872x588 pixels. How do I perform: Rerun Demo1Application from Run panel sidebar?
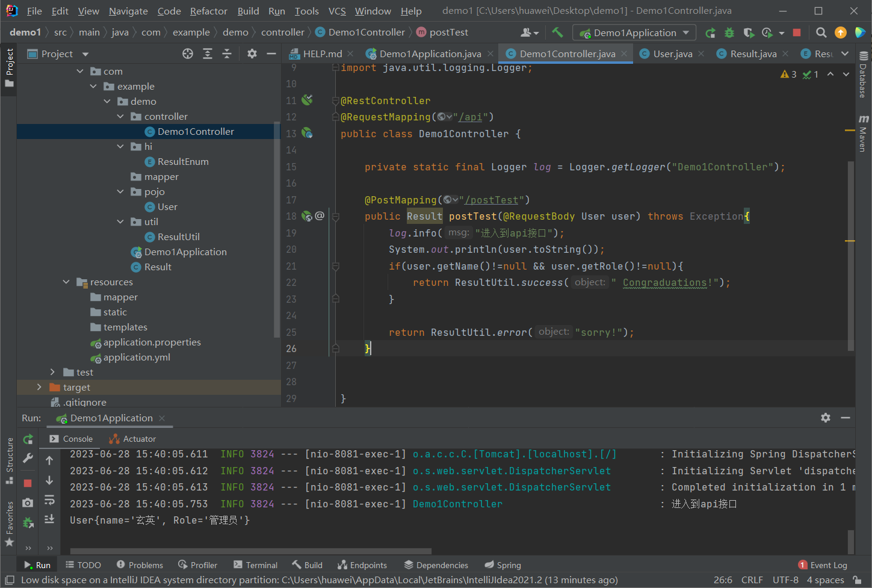click(28, 439)
